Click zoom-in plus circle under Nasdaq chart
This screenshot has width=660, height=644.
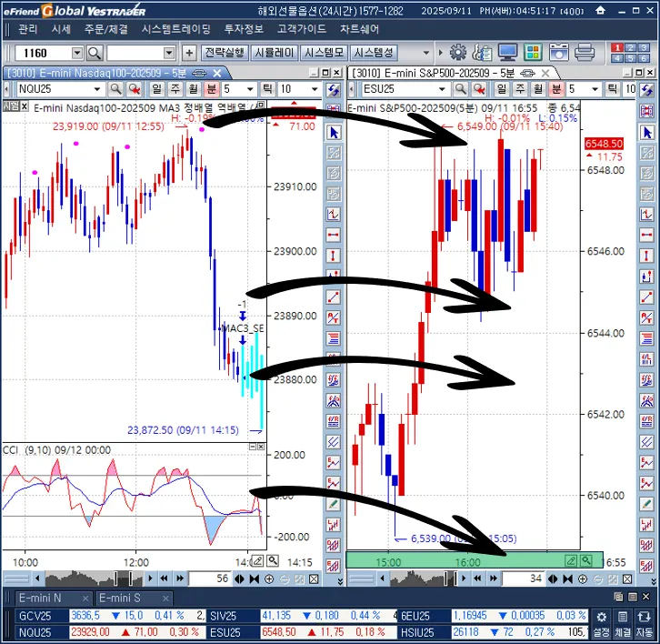pyautogui.click(x=269, y=579)
